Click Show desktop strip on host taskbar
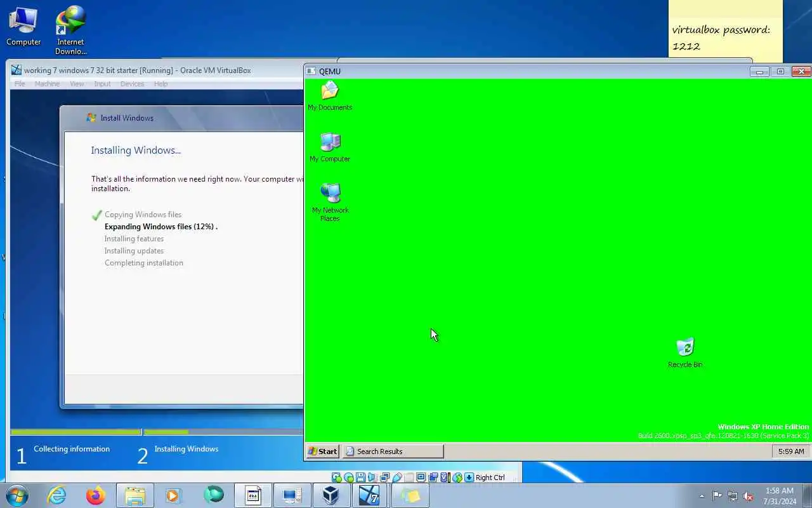The height and width of the screenshot is (508, 812). (x=808, y=496)
